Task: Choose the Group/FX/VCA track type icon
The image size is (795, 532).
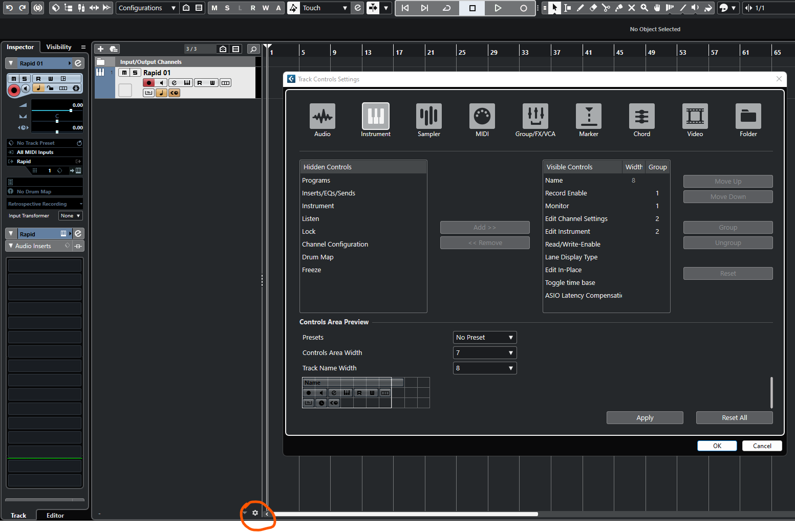Action: [535, 117]
